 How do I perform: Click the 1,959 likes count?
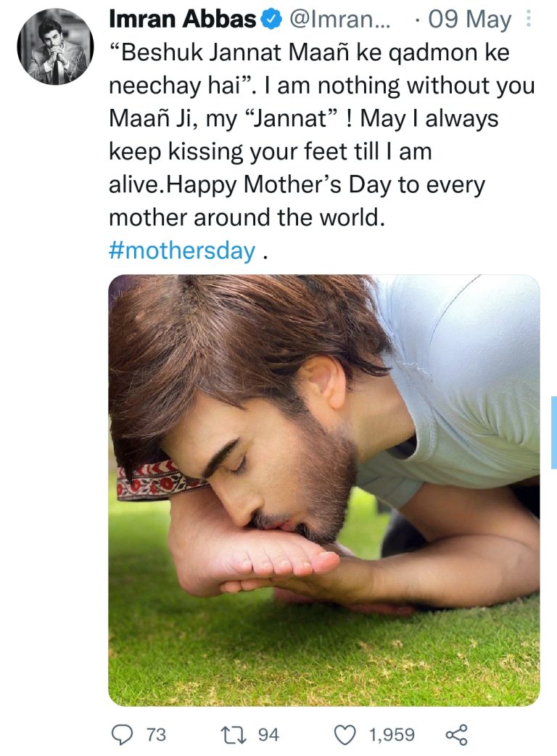coord(392,734)
